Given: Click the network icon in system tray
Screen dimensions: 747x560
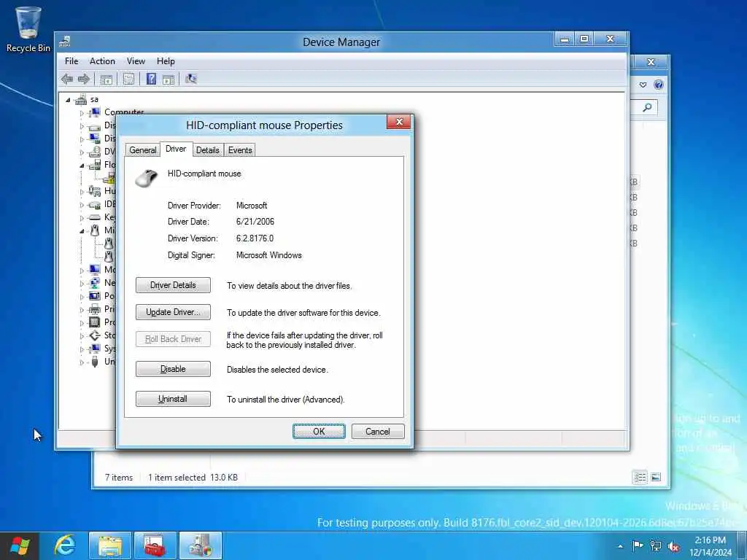Looking at the screenshot, I should tap(656, 546).
